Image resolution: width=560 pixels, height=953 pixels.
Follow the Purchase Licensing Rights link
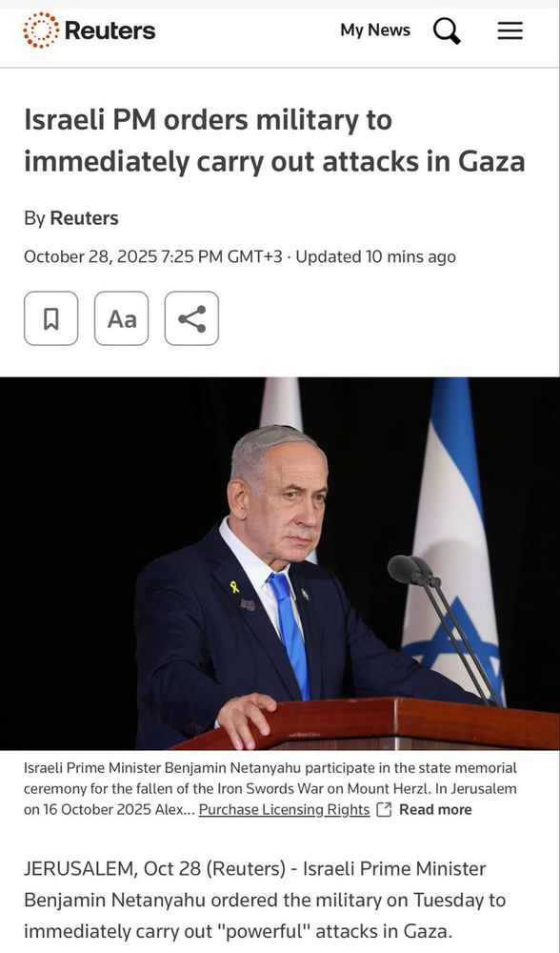(x=284, y=810)
